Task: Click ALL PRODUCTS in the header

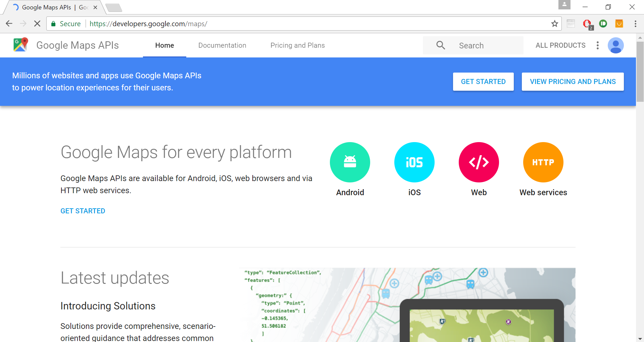Action: click(560, 45)
